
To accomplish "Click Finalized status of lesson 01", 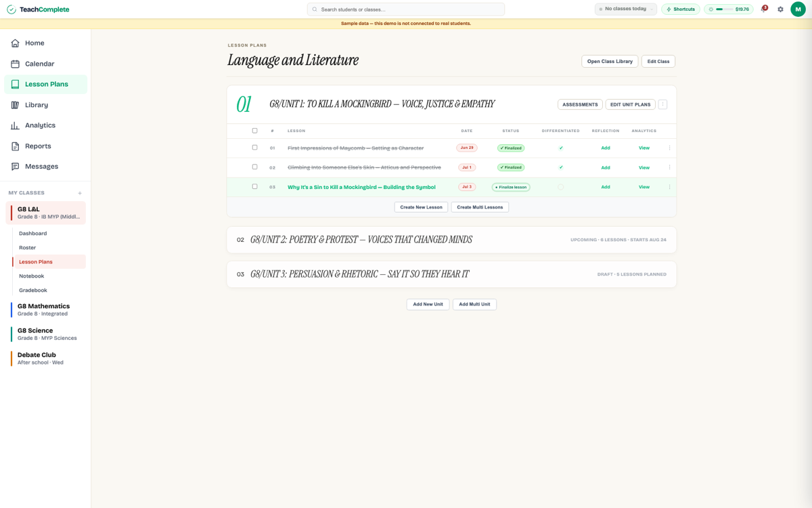I will click(511, 148).
